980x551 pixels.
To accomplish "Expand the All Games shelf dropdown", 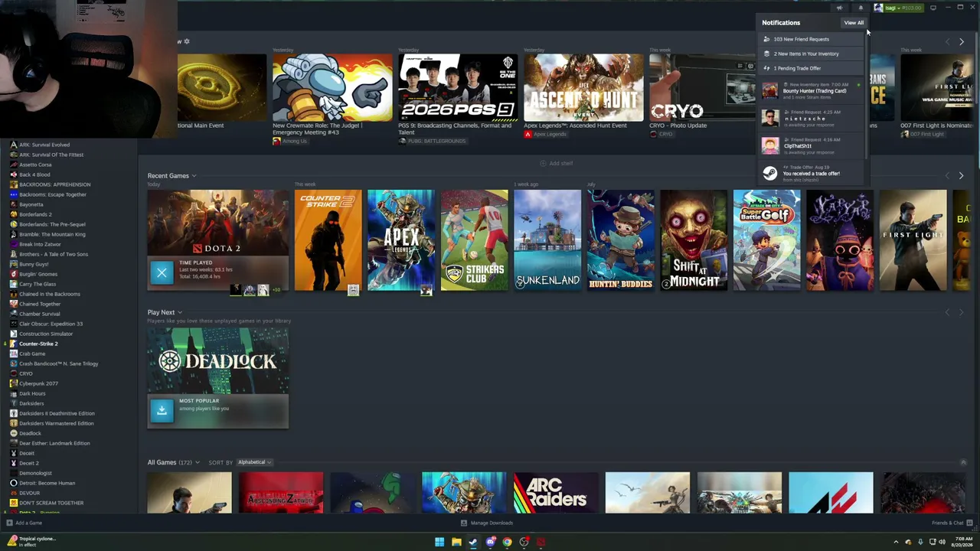I will point(198,462).
